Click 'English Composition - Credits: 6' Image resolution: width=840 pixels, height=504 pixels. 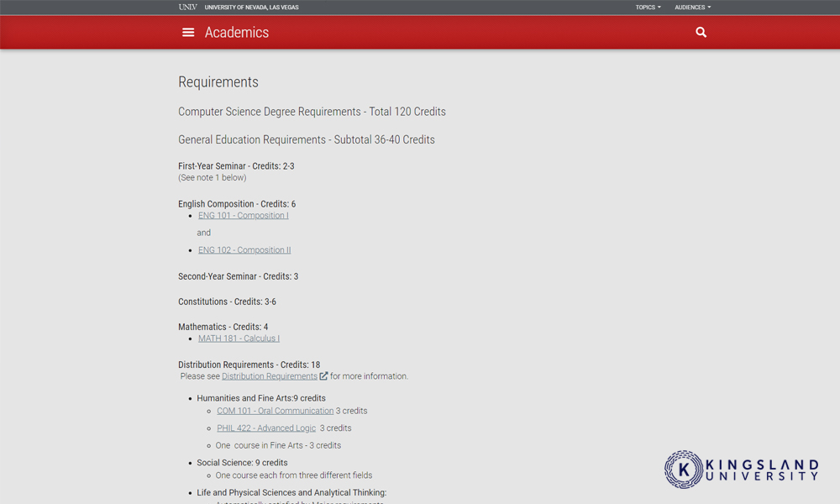237,204
